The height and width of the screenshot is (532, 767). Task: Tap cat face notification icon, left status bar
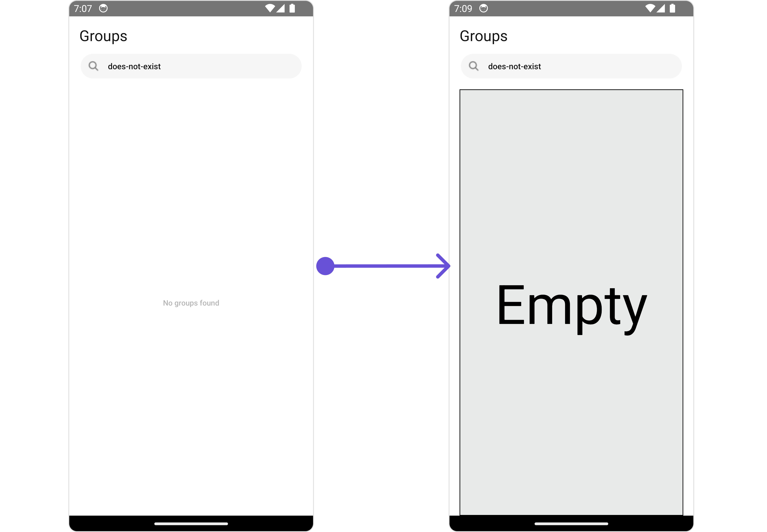[103, 8]
